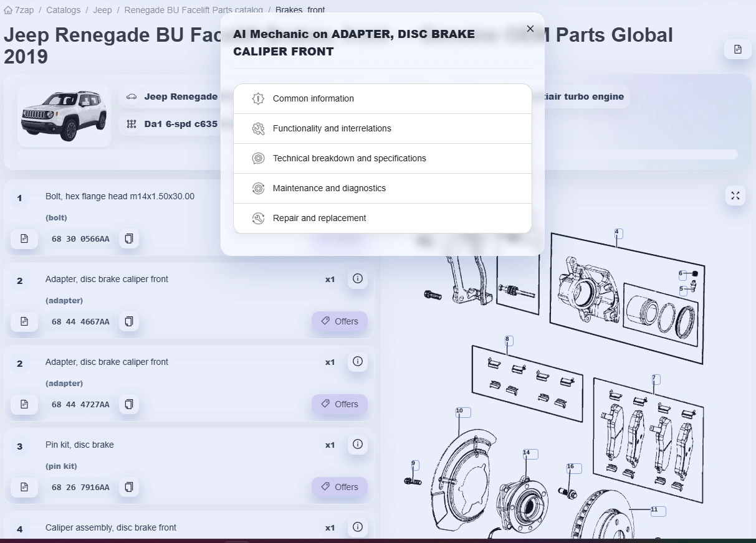Open Common information section
The image size is (756, 543).
(383, 98)
